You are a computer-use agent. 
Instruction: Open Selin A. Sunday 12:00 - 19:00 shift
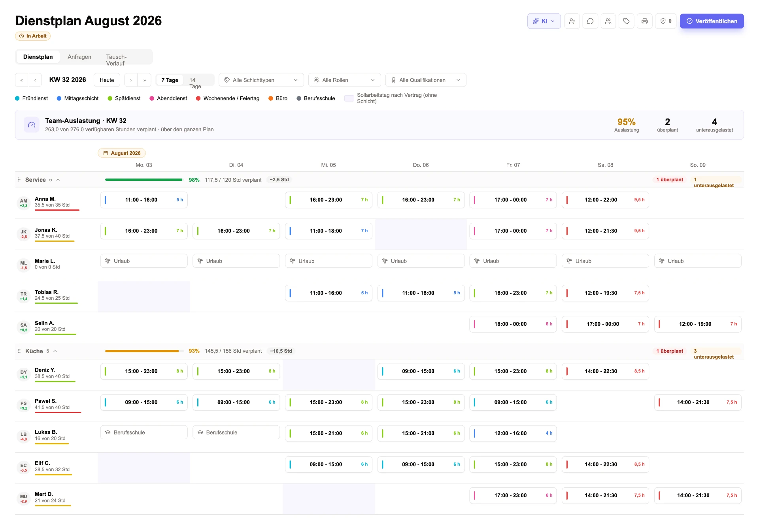[698, 324]
